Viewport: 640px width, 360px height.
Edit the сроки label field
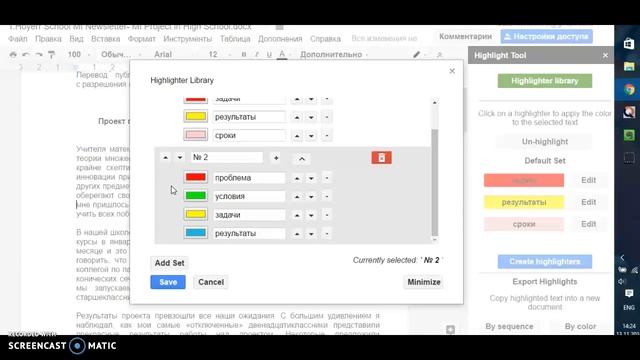[x=249, y=135]
